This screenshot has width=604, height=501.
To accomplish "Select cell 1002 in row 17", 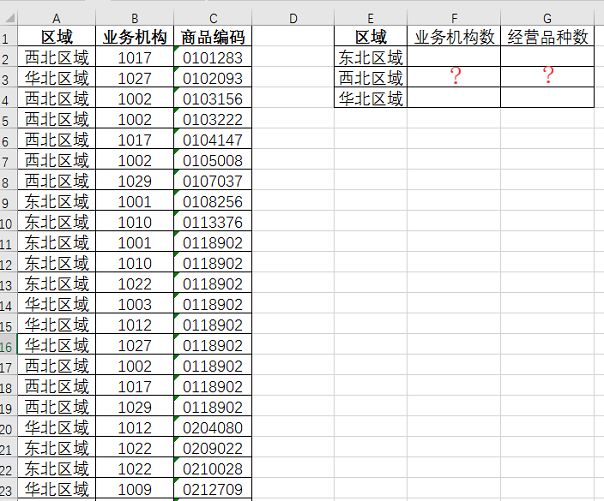I will [134, 366].
